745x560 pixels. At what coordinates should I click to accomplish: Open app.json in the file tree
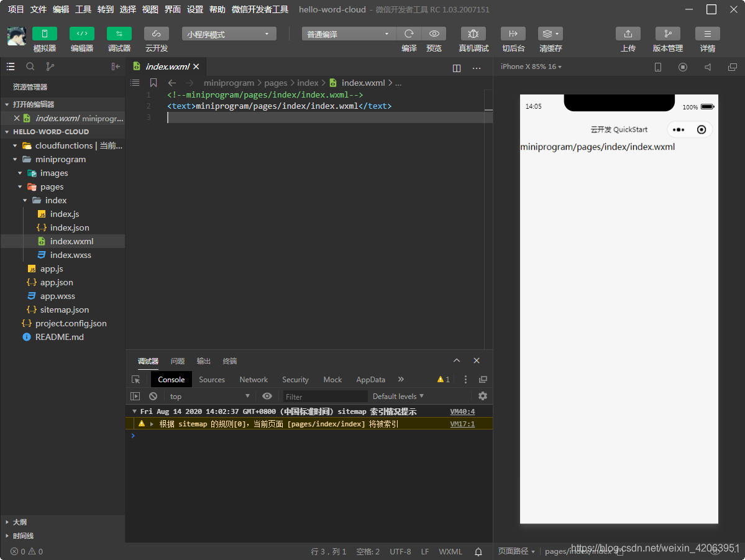[x=56, y=282]
